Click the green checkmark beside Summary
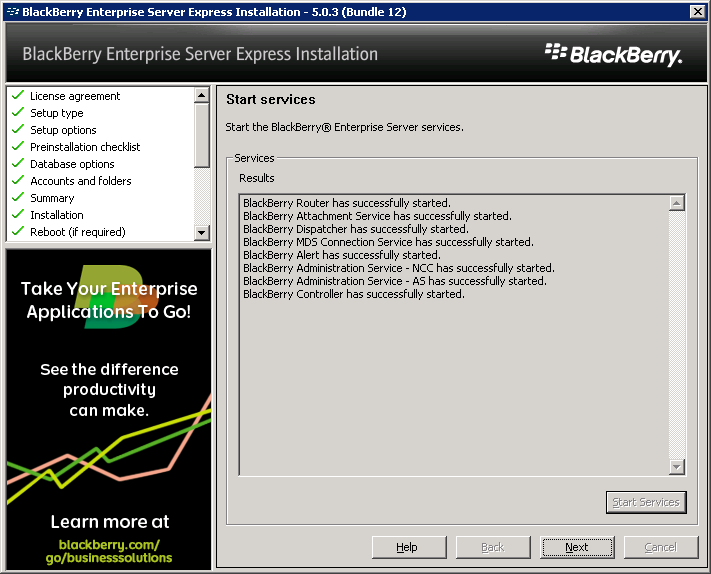Screen dimensions: 711x574 [18, 197]
